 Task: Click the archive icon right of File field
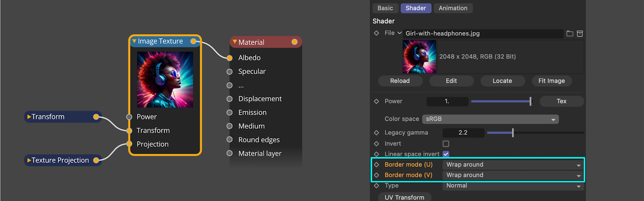point(580,33)
